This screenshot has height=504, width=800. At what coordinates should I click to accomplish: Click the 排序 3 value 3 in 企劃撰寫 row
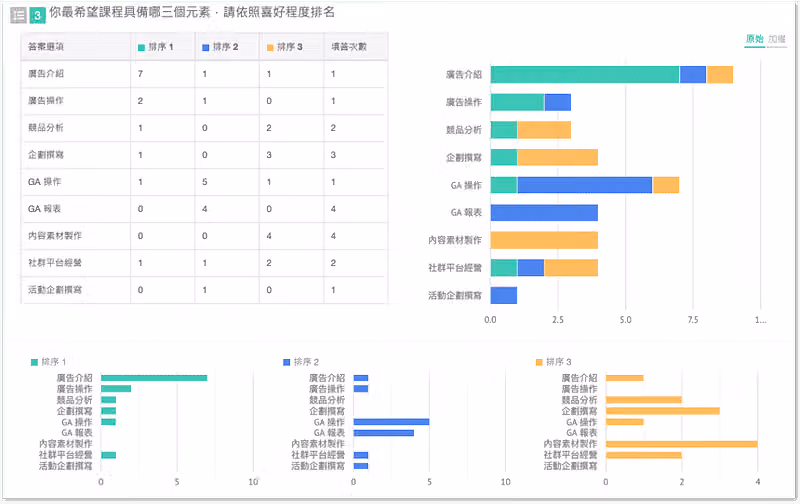(269, 155)
